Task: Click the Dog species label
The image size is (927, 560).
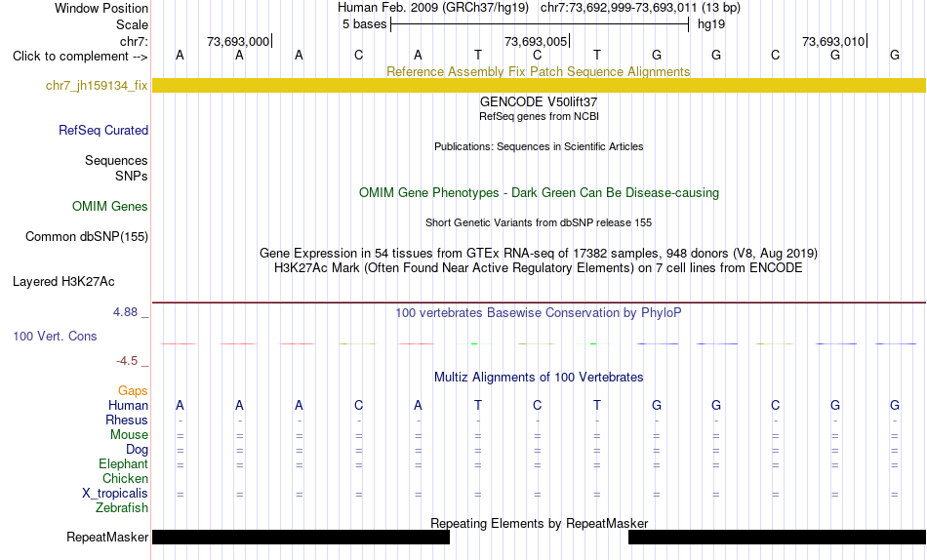Action: pyautogui.click(x=137, y=450)
